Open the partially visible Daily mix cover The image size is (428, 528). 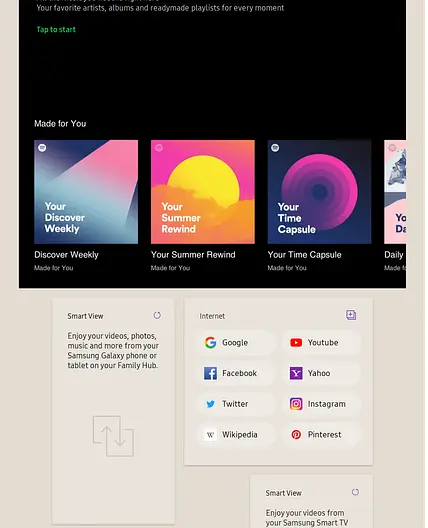[x=395, y=192]
